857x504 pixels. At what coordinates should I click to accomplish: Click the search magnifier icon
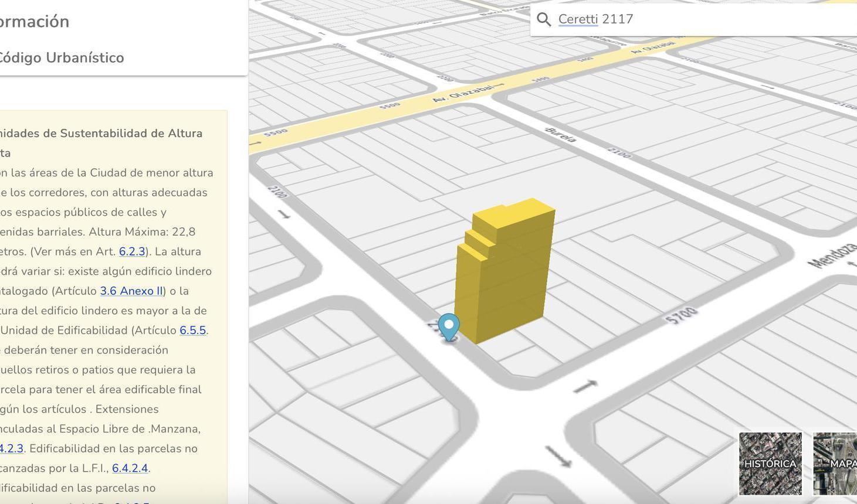coord(544,19)
